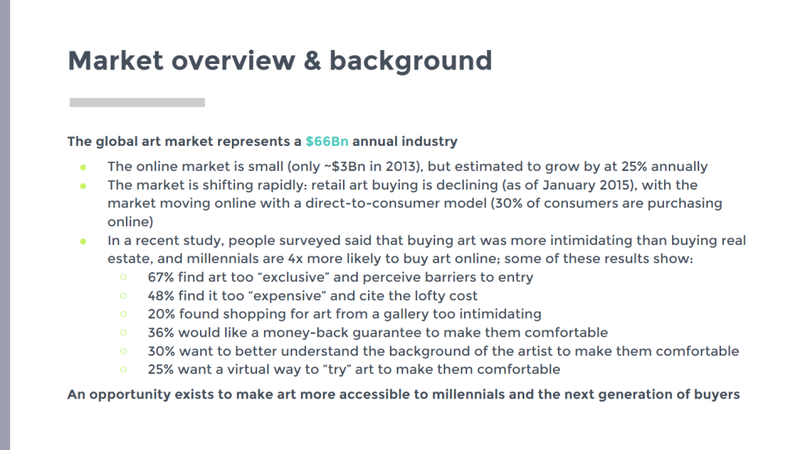Click hollow bullet beside 36% money-back line
800x450 pixels.
click(123, 333)
